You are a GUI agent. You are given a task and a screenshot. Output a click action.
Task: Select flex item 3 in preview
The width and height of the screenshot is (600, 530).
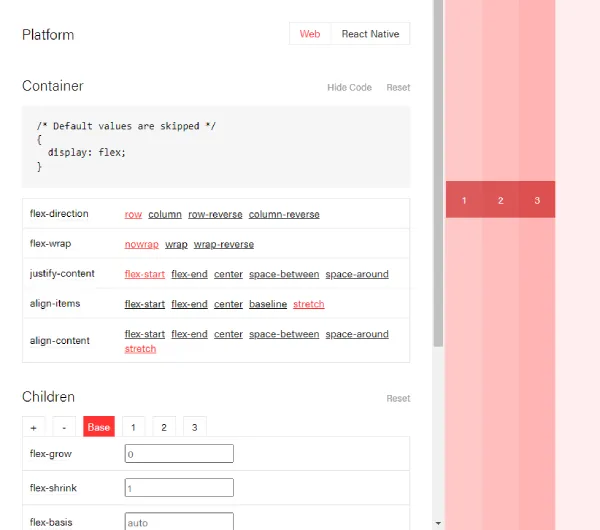click(x=537, y=200)
